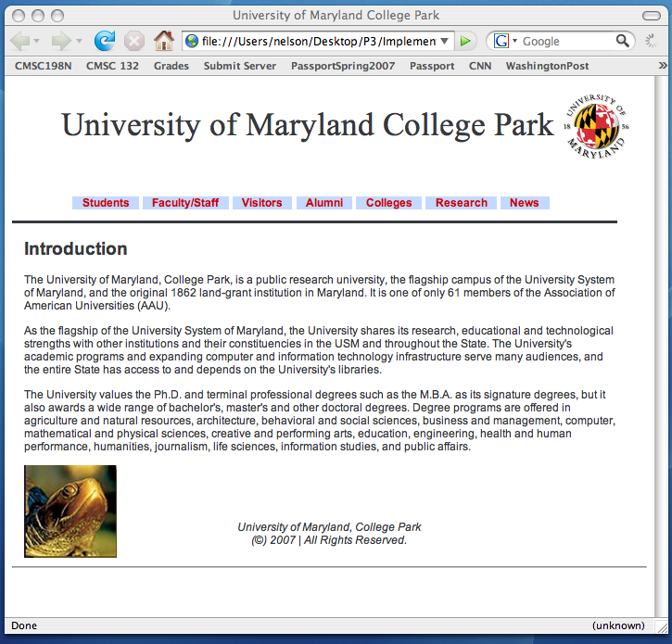
Task: Open the CNN bookmark
Action: point(480,66)
